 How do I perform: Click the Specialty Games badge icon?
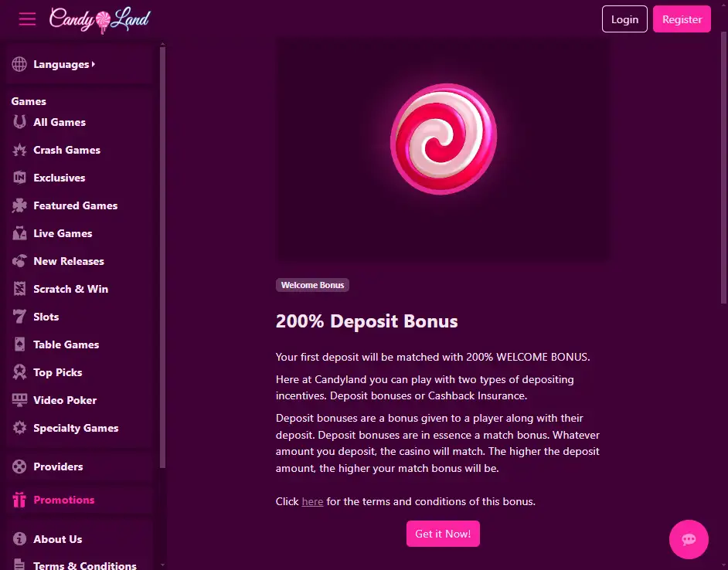pyautogui.click(x=19, y=428)
